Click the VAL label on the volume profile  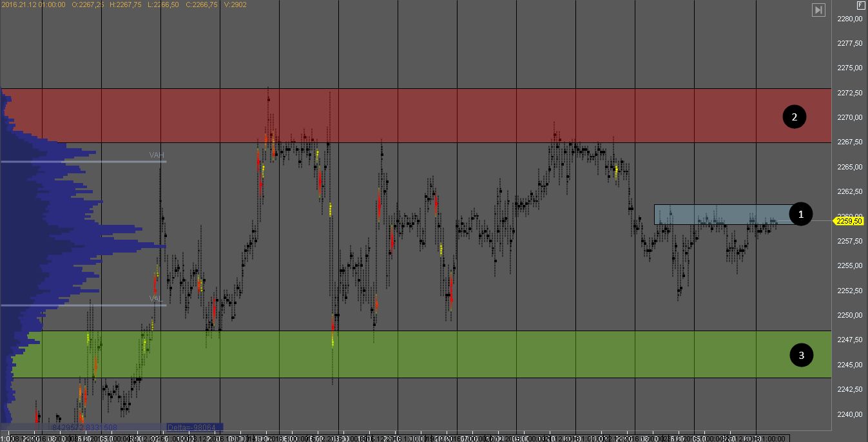[156, 298]
